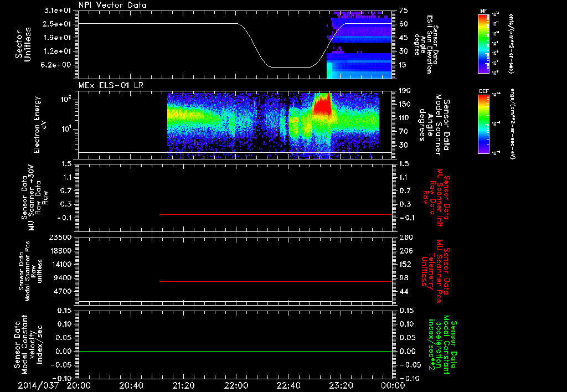Click the red electron flux burst in spectrogram
This screenshot has width=567, height=392.
(x=322, y=105)
